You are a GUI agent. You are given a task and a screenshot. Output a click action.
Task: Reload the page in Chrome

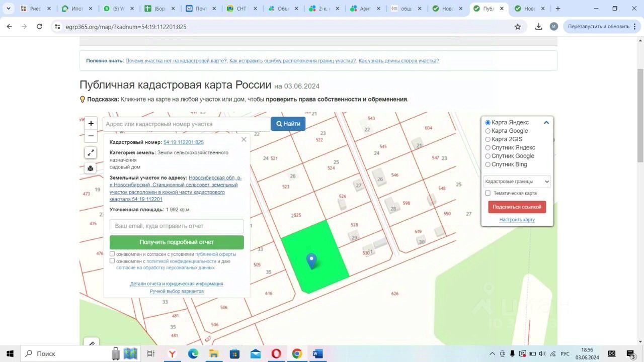point(39,27)
